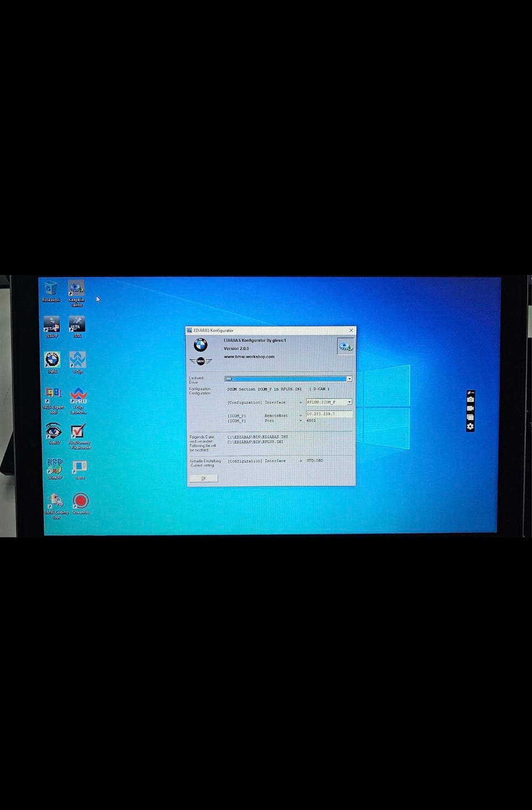
Task: Click the Version 2.0.0 text
Action: coord(237,349)
